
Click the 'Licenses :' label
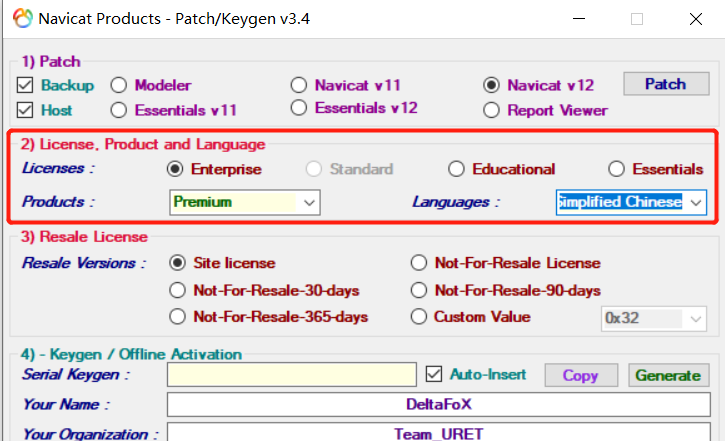(58, 168)
